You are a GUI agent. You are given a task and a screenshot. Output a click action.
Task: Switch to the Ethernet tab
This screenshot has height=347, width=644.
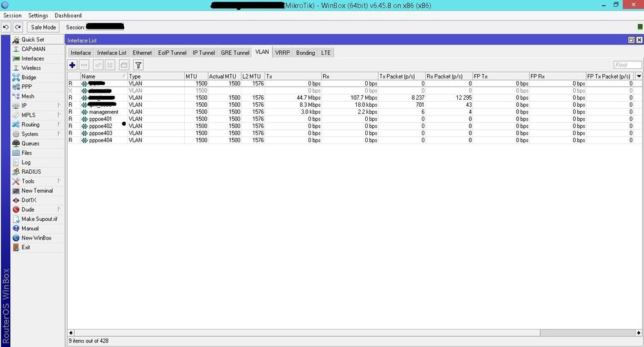(142, 53)
